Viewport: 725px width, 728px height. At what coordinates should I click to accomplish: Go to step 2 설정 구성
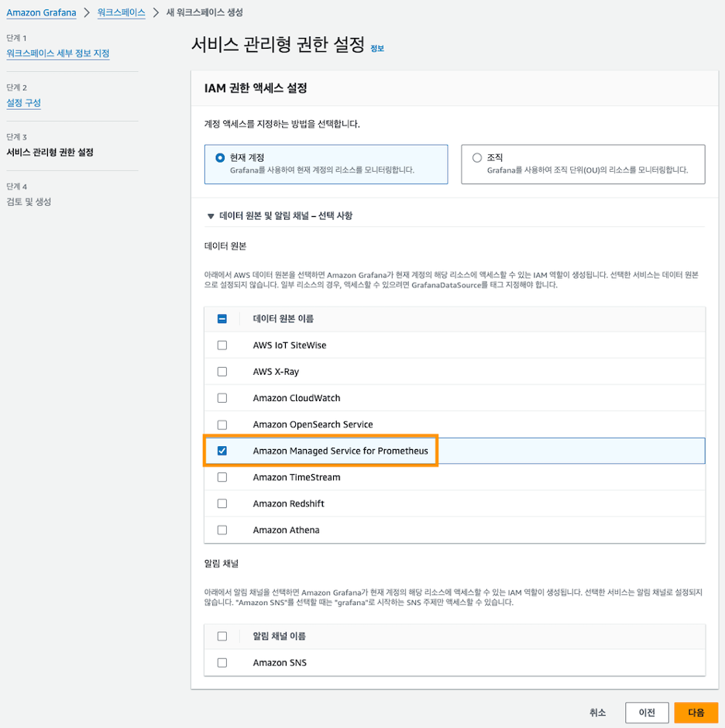[24, 102]
